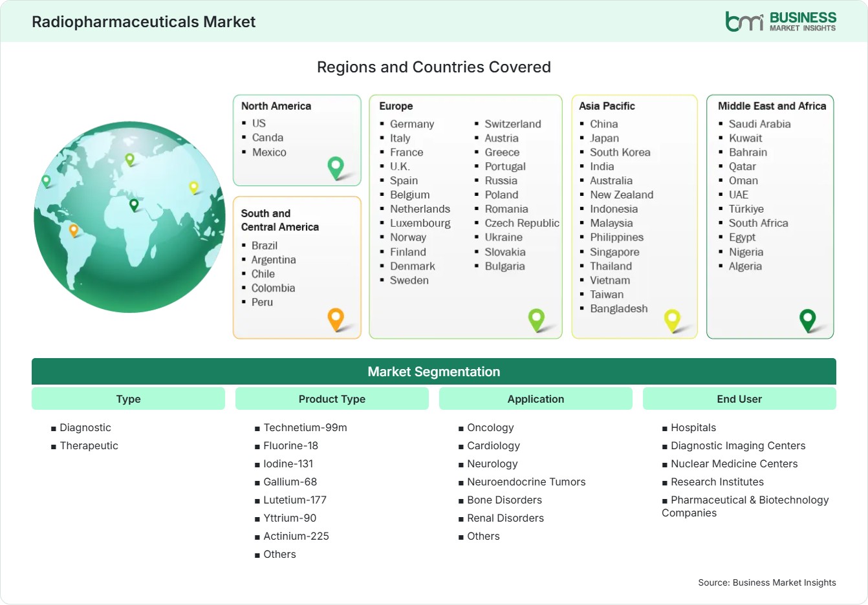Click the Europe heading

[396, 106]
